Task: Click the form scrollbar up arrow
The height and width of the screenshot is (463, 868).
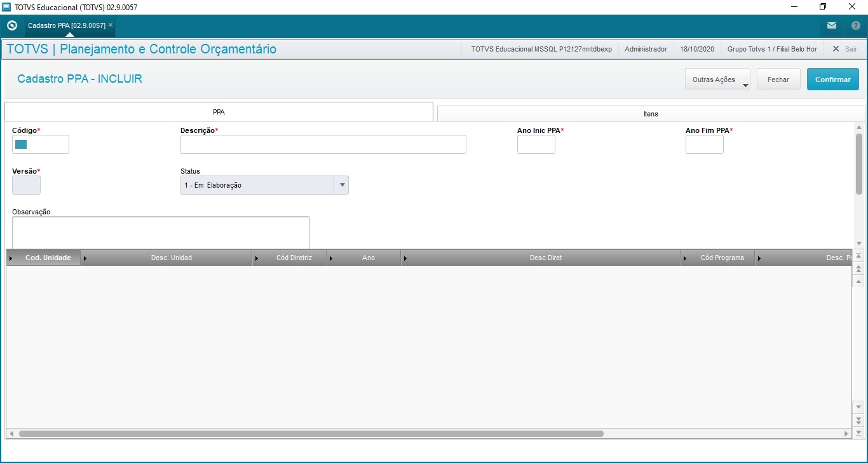Action: 859,127
